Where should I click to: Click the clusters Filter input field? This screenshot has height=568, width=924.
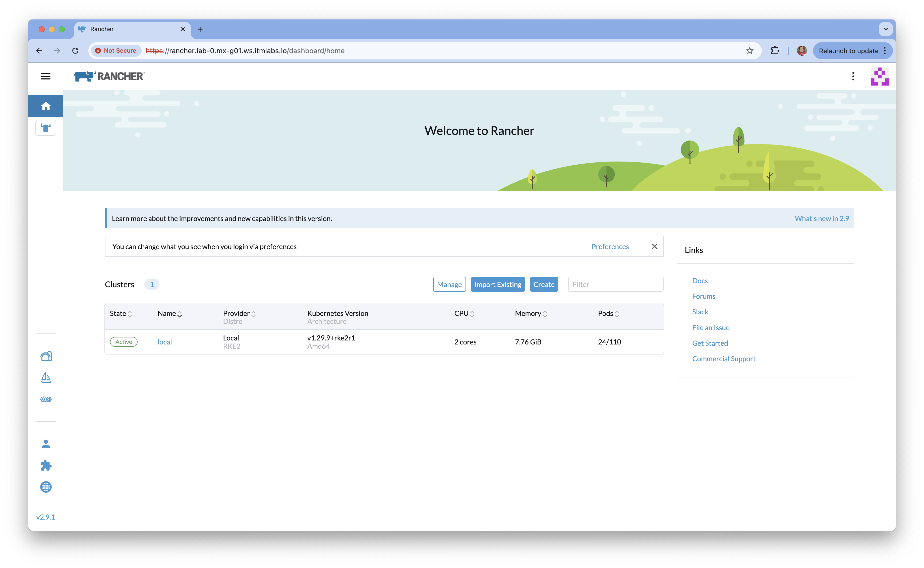pyautogui.click(x=615, y=284)
